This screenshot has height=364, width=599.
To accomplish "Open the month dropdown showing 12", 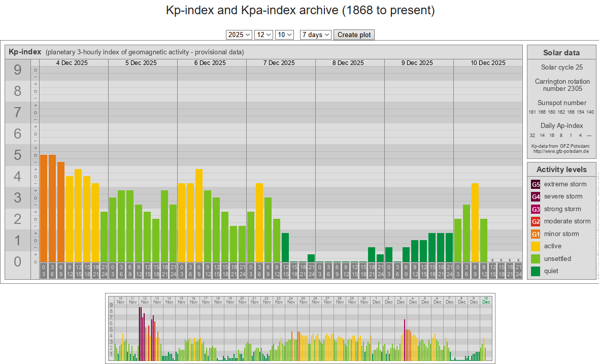I will (x=263, y=35).
